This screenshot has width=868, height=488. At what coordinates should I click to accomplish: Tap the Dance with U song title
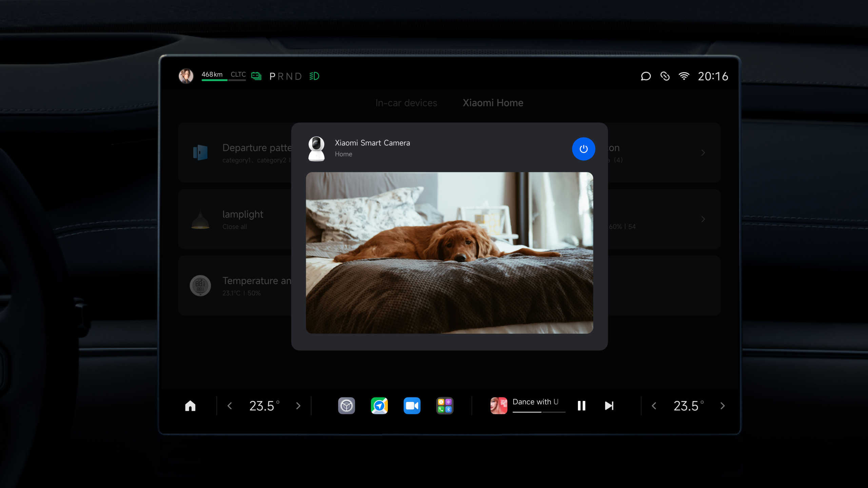click(x=535, y=402)
